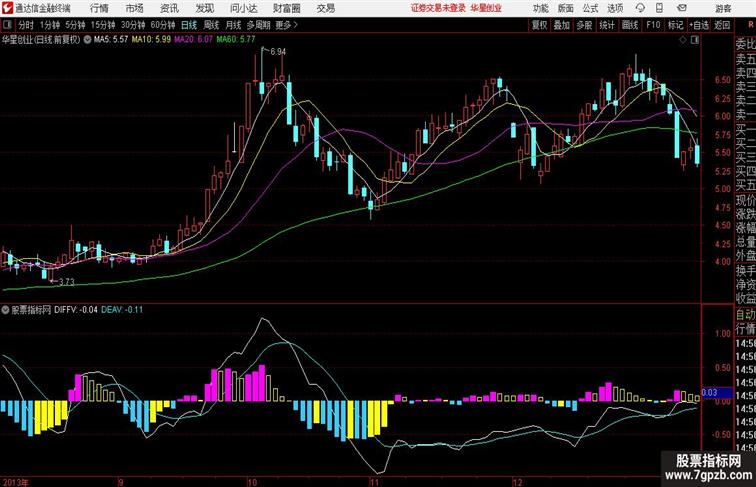Open the 发现 menu
Screen dimensions: 756x487
(204, 8)
